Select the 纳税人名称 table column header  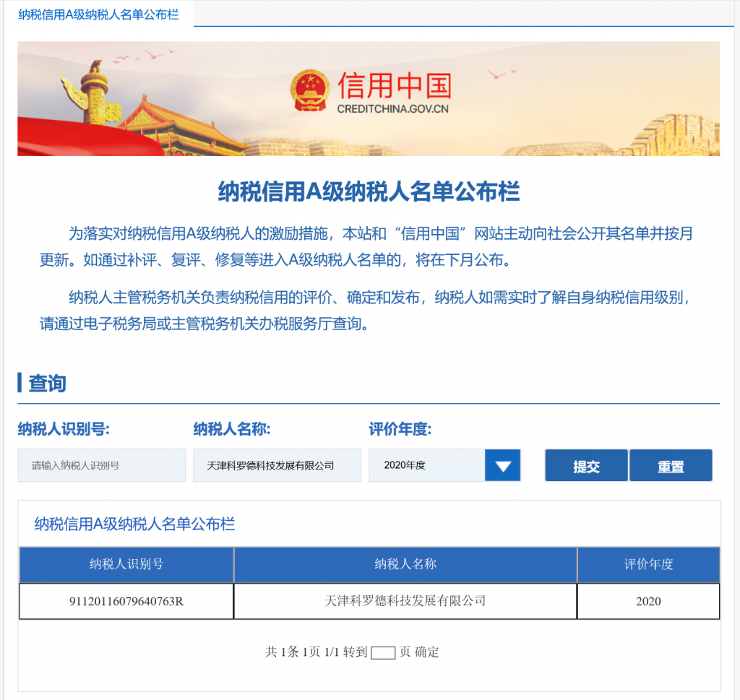[x=405, y=564]
